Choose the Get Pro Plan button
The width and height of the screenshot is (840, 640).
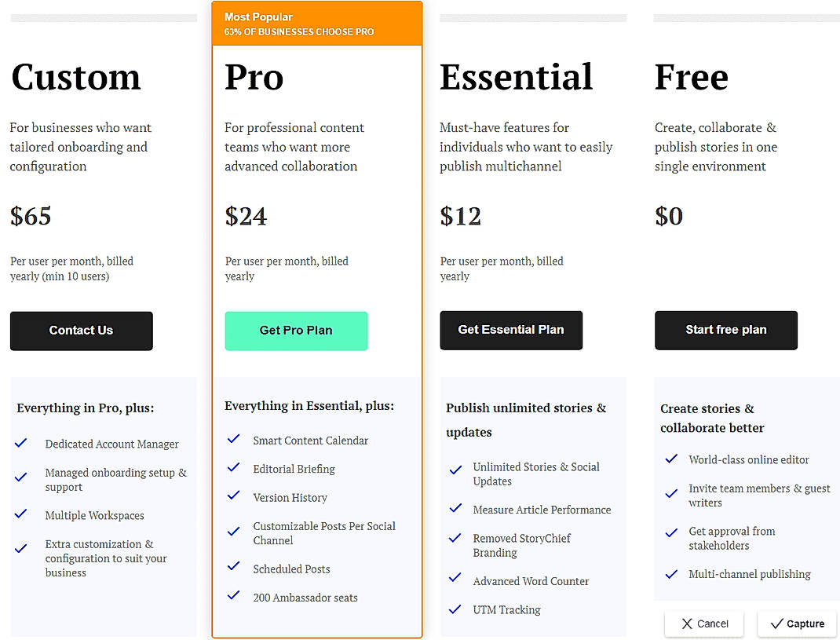coord(296,331)
